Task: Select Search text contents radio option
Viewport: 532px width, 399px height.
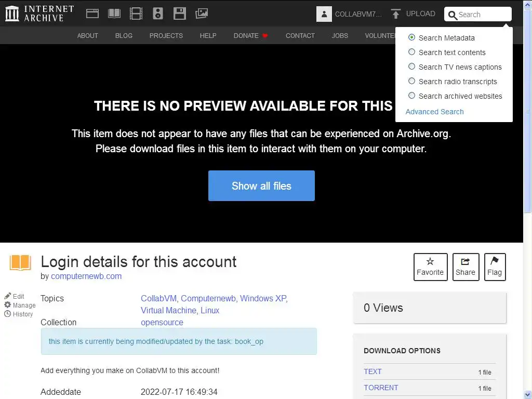Action: coord(411,52)
